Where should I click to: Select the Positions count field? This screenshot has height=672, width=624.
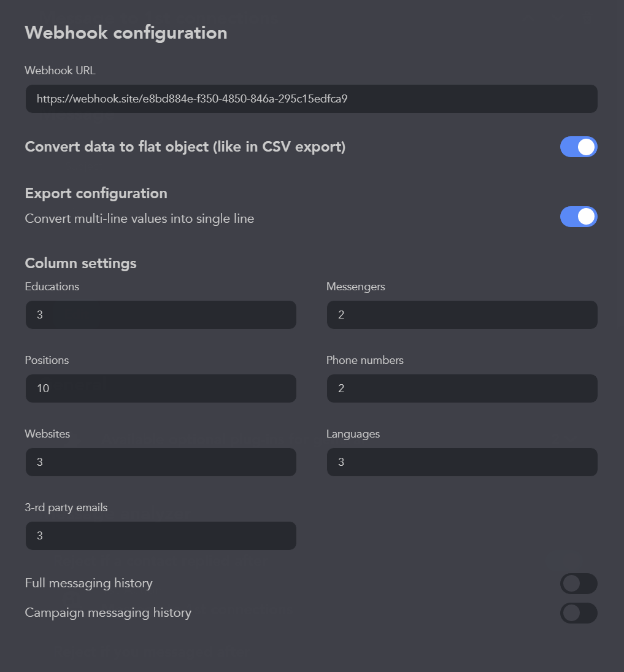click(x=161, y=388)
